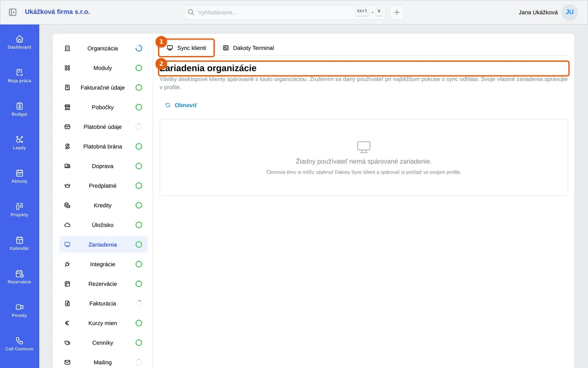588x368 pixels.
Task: Select Doprava in settings list
Action: click(103, 166)
